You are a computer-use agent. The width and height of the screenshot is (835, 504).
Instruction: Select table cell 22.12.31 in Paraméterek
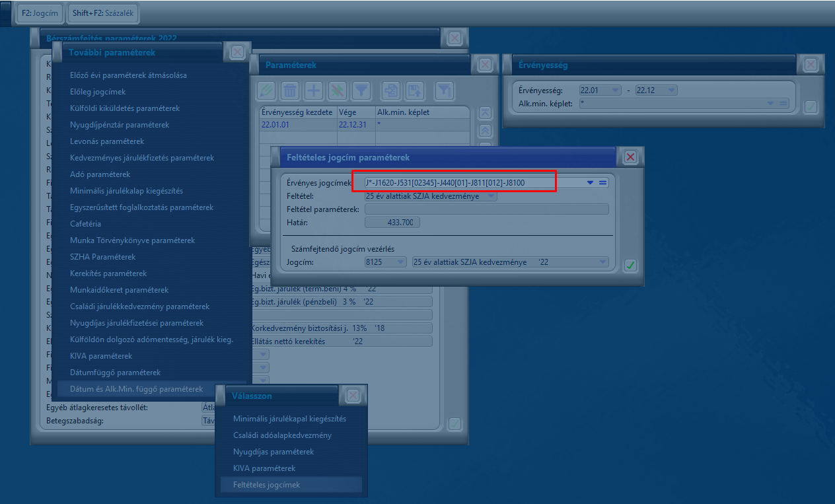coord(355,124)
